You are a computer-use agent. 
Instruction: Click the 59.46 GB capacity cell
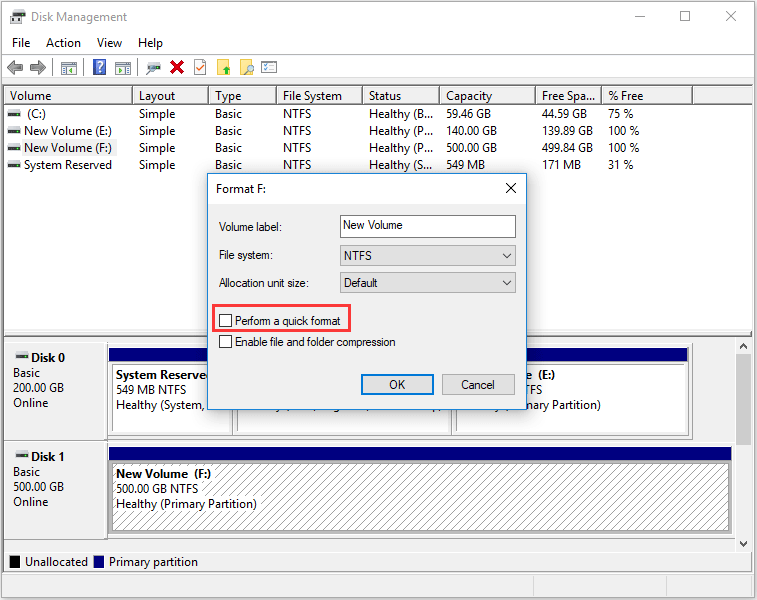[468, 114]
